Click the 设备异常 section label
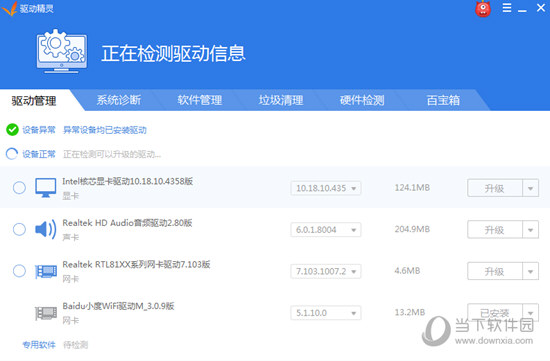550x361 pixels. [x=39, y=130]
